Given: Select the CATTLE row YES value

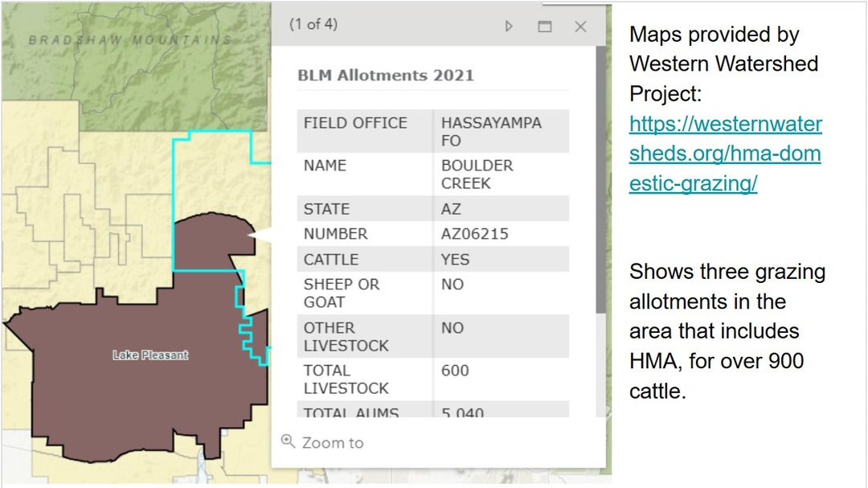Looking at the screenshot, I should [x=455, y=260].
